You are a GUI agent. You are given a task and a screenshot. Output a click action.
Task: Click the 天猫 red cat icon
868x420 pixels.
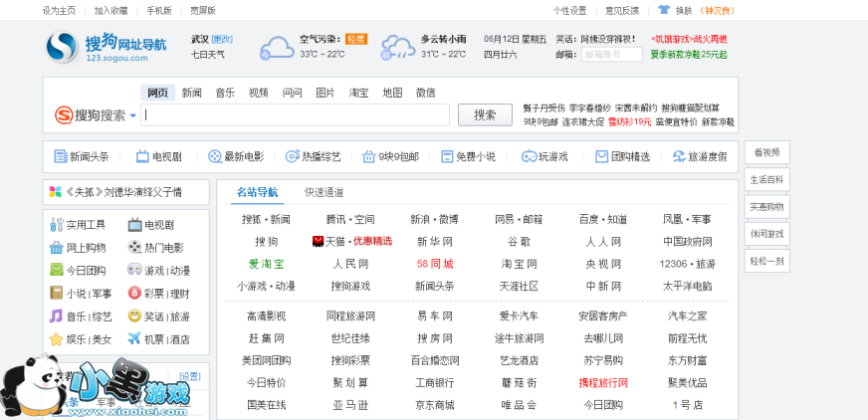318,241
